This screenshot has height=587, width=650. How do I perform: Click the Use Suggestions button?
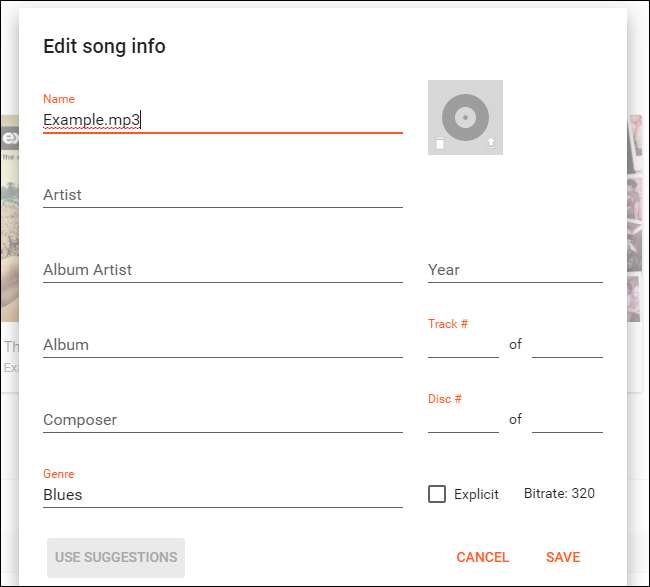click(x=116, y=557)
